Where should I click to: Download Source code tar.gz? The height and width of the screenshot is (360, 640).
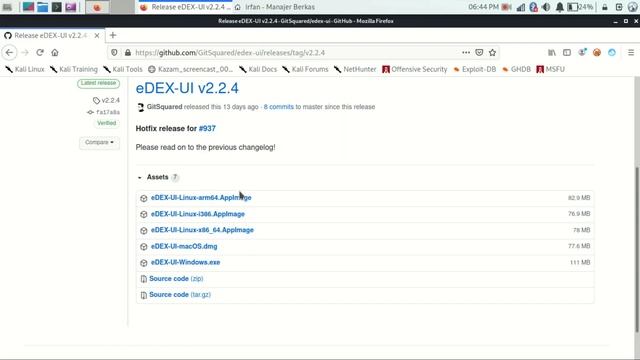(180, 295)
